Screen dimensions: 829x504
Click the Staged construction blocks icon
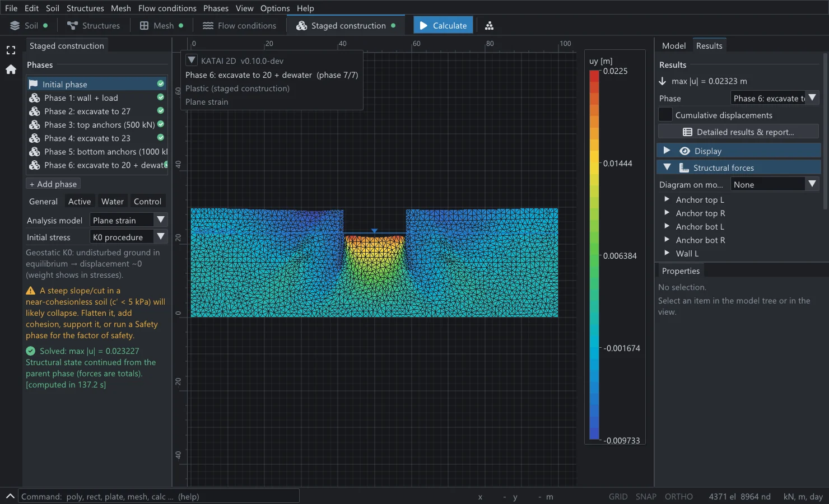(301, 26)
